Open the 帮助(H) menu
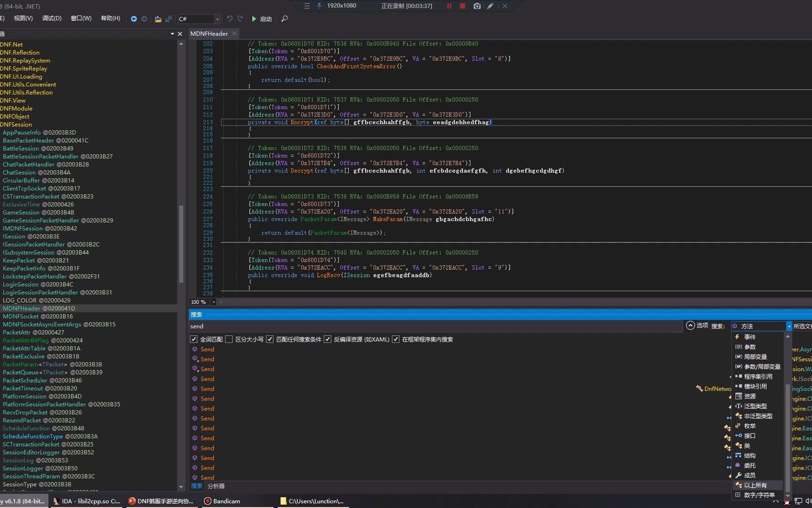The height and width of the screenshot is (508, 812). (x=110, y=18)
